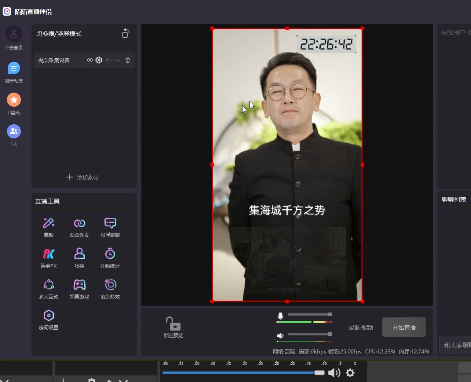Open the blue chat bubble sidebar icon
This screenshot has height=382, width=471.
[14, 68]
